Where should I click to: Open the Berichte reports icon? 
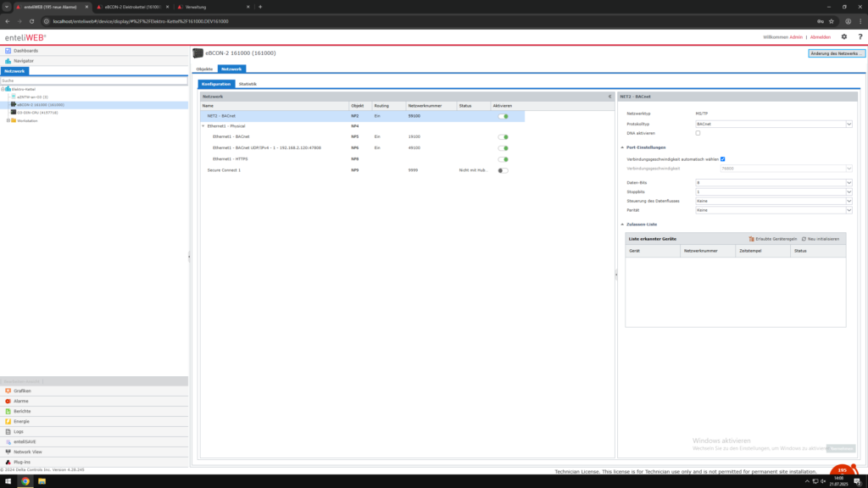pos(8,411)
